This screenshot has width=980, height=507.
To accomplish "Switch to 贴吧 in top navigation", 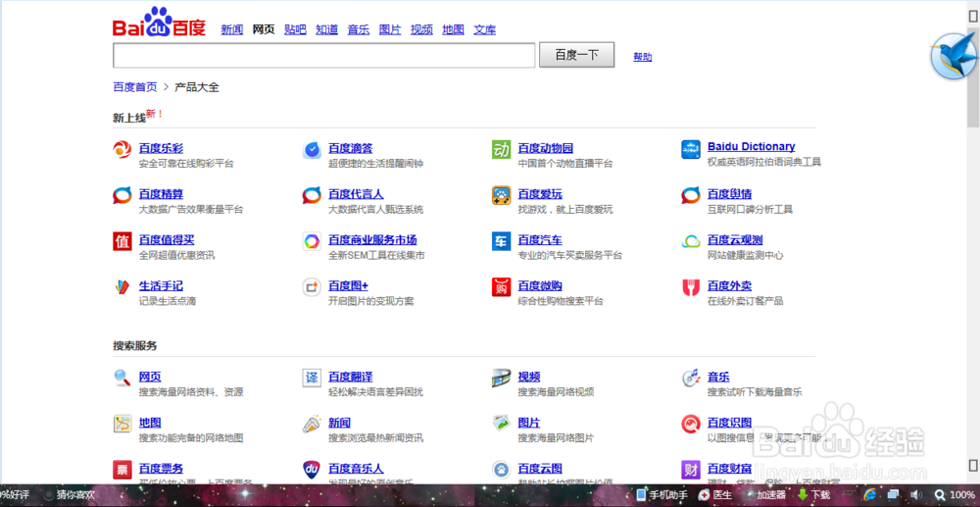I will pos(295,29).
